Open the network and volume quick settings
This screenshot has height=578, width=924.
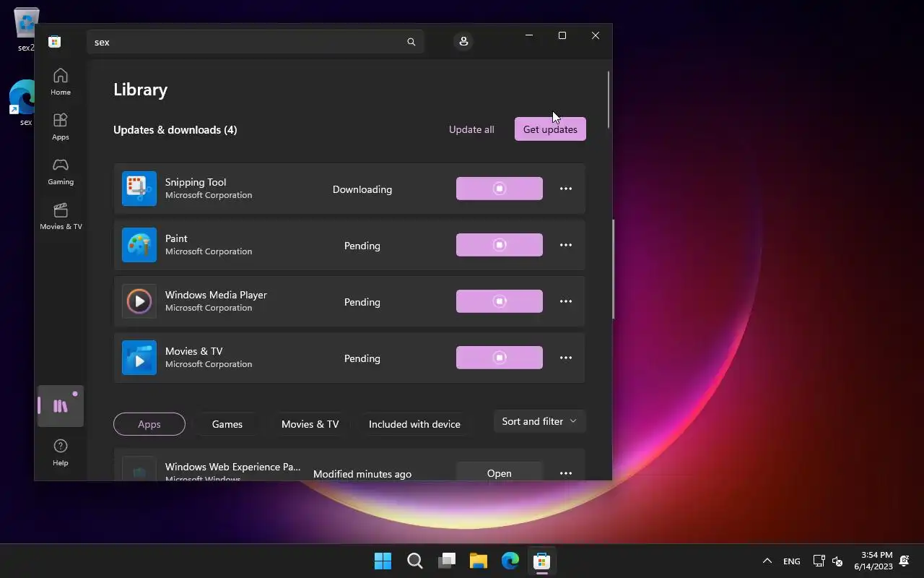tap(828, 561)
